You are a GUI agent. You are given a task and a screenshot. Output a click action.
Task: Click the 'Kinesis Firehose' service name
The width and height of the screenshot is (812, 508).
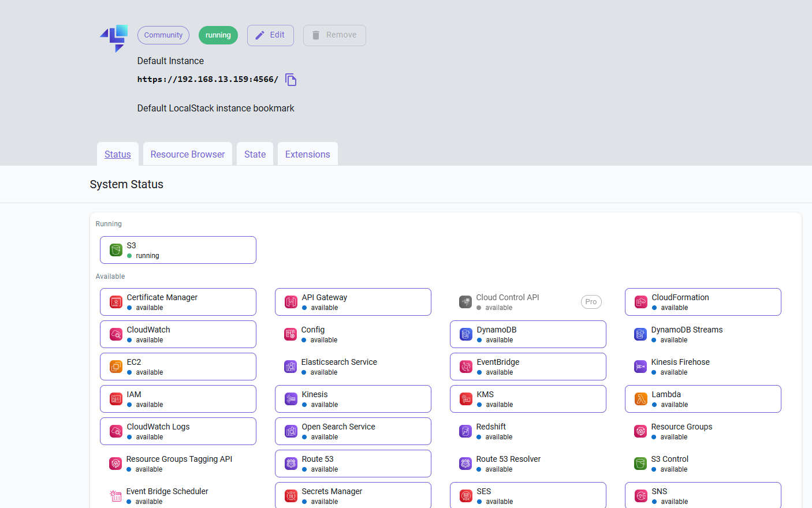[680, 362]
